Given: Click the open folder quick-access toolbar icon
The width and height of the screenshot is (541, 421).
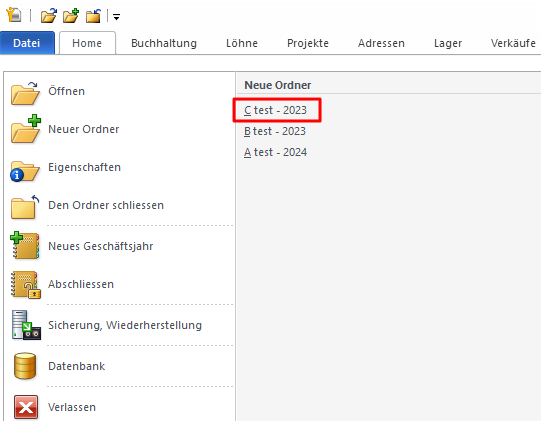Looking at the screenshot, I should pyautogui.click(x=49, y=16).
